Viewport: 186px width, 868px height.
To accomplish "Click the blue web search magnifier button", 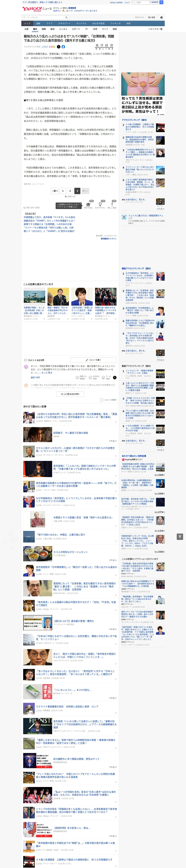I will (x=161, y=2).
